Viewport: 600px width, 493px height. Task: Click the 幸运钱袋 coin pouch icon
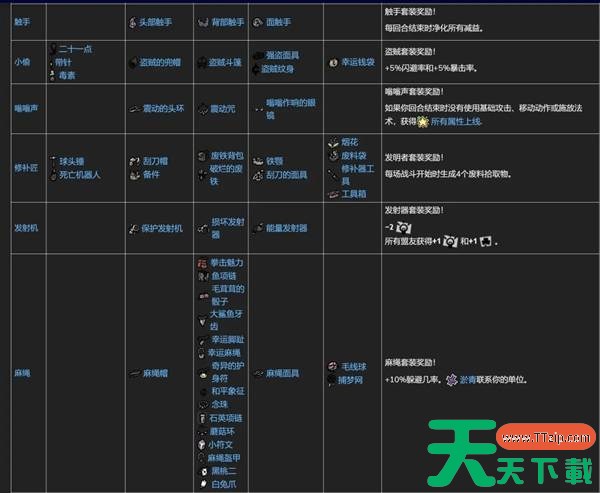(x=334, y=62)
